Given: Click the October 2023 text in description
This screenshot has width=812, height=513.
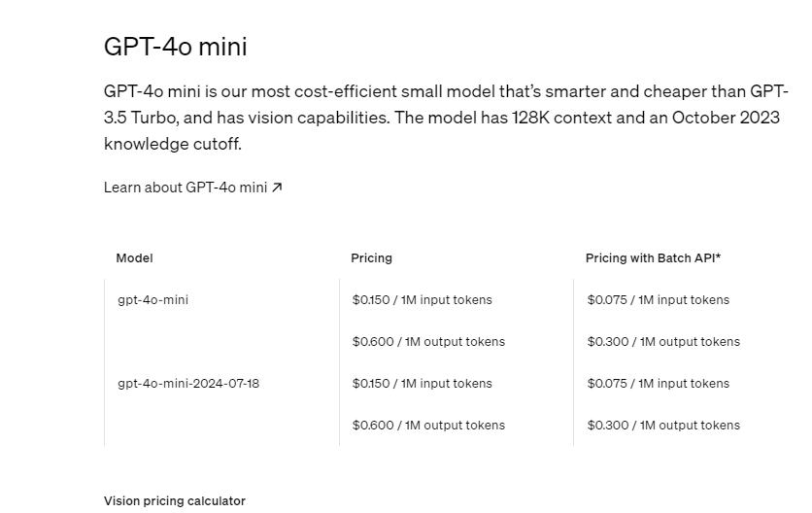Looking at the screenshot, I should click(726, 118).
